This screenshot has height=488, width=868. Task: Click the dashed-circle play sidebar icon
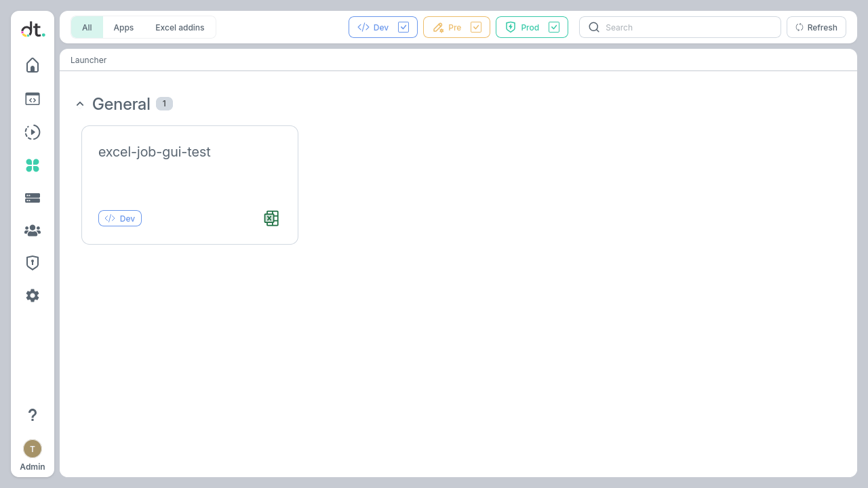coord(33,132)
